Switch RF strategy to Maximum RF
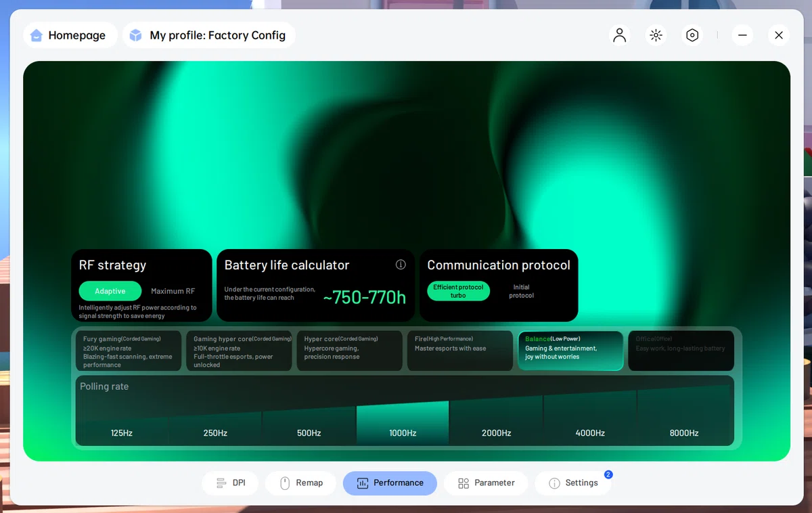Screen dimensions: 812x513 pos(173,291)
